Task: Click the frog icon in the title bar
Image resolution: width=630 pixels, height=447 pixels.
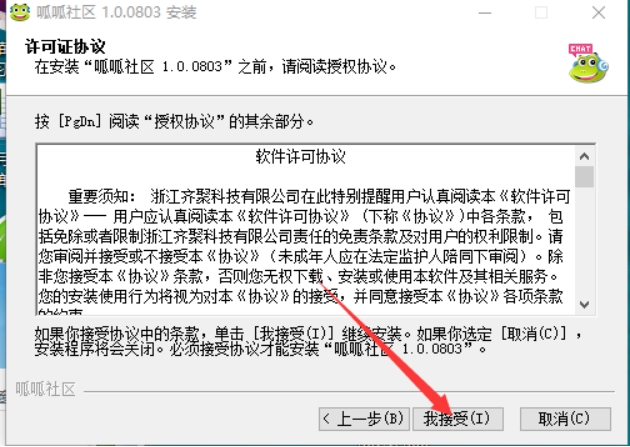Action: [20, 12]
